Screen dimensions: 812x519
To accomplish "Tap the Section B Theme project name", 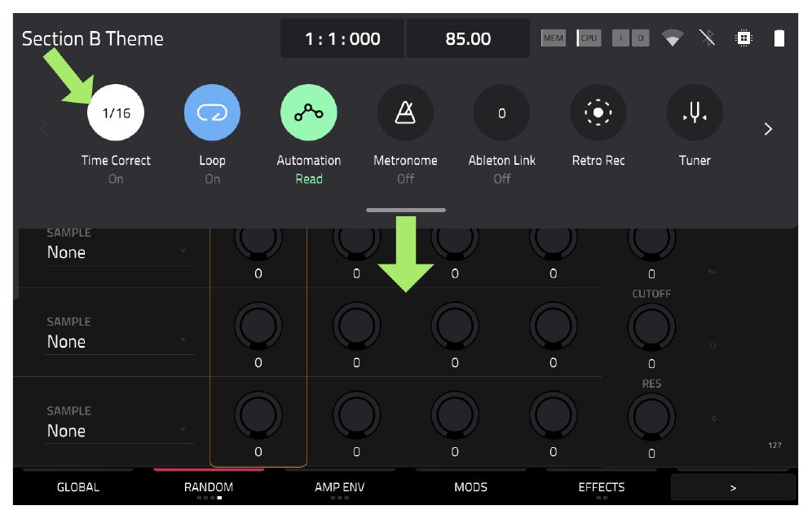I will click(93, 39).
